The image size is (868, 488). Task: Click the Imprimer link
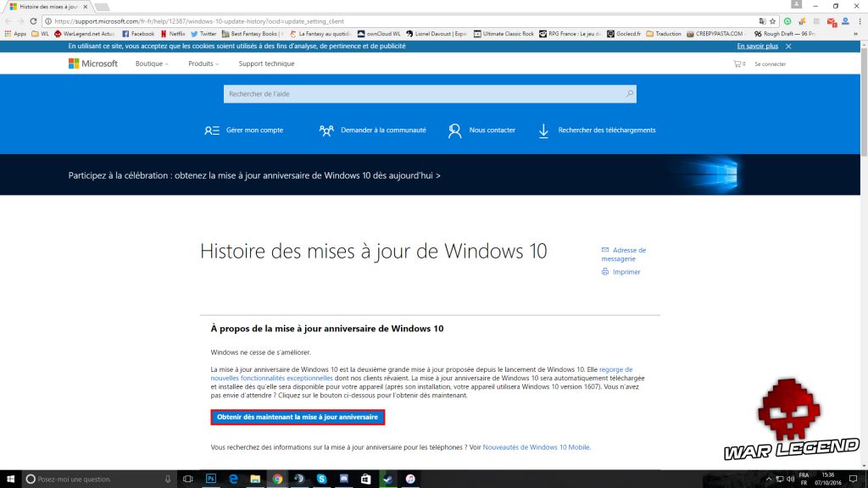pyautogui.click(x=626, y=272)
